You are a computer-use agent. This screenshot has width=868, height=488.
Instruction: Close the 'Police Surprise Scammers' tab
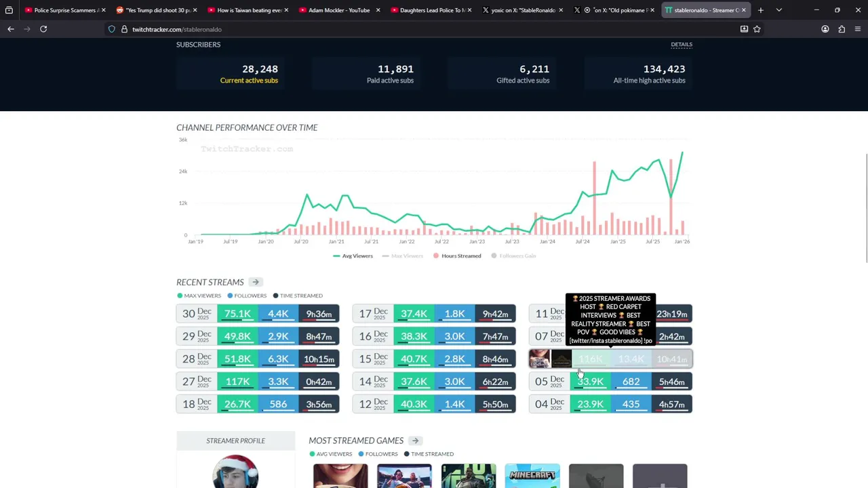[x=103, y=10]
